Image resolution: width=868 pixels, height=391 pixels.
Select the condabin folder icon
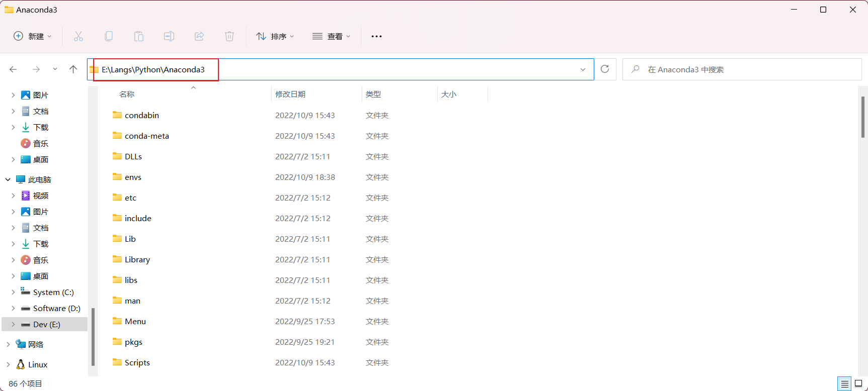(x=117, y=115)
